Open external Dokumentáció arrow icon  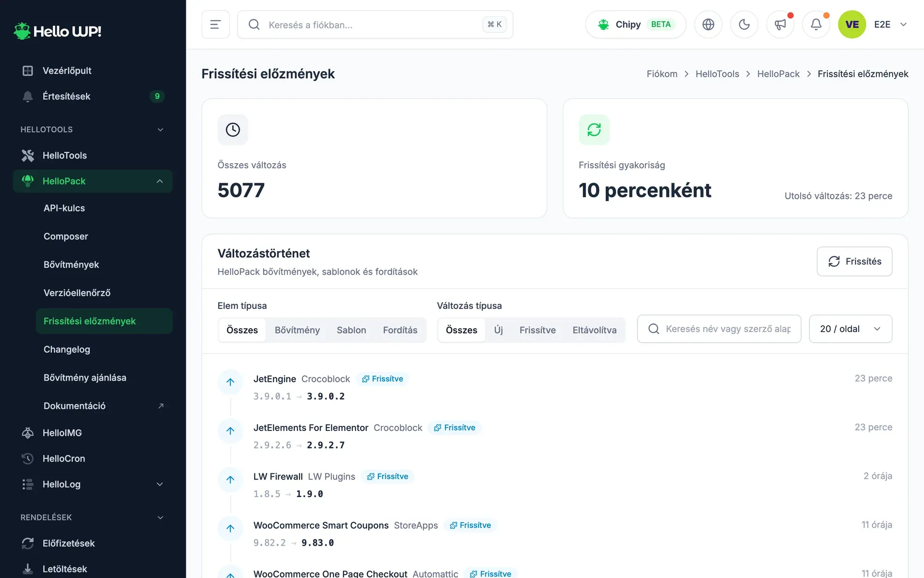[161, 406]
